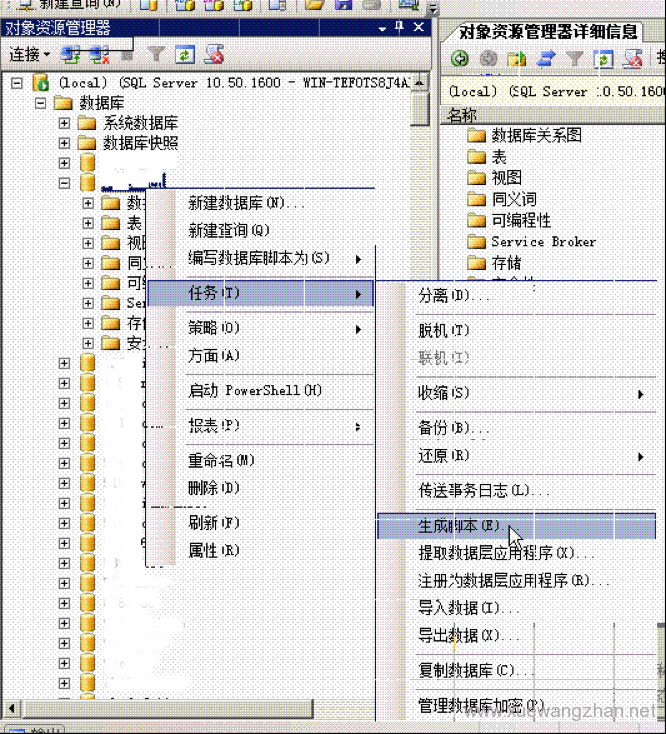The width and height of the screenshot is (666, 734).
Task: Refresh the Object Explorer tree
Action: pyautogui.click(x=186, y=54)
